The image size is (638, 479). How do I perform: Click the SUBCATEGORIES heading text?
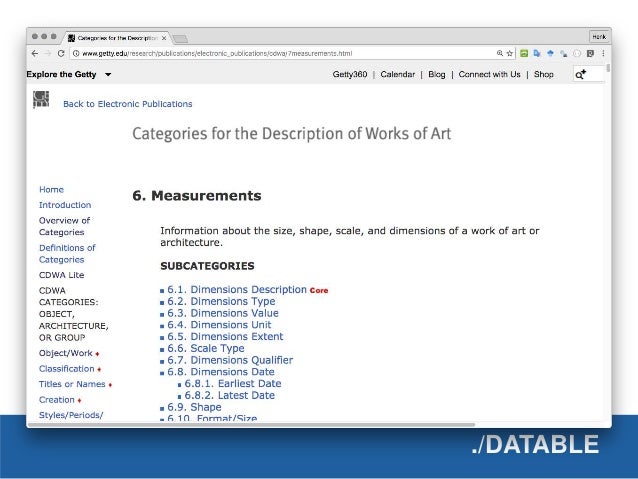[x=207, y=266]
